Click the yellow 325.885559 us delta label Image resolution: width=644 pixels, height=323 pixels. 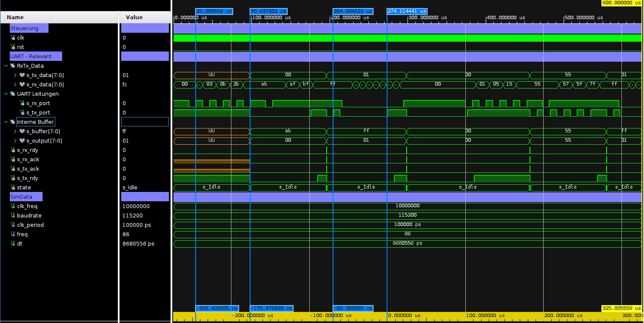pyautogui.click(x=621, y=308)
